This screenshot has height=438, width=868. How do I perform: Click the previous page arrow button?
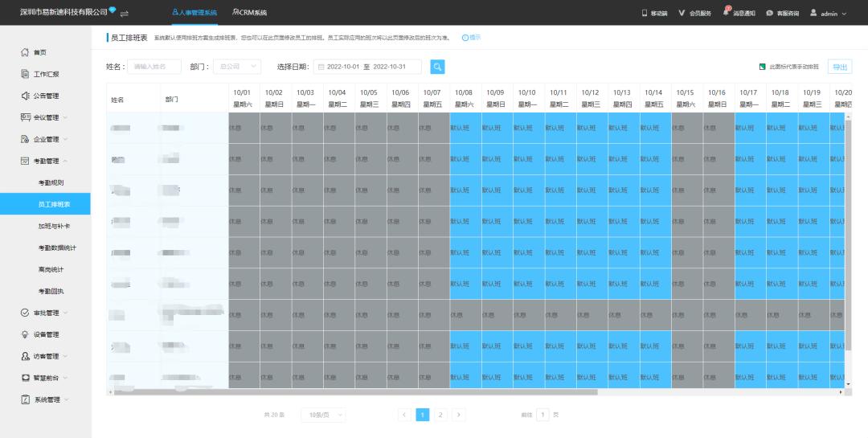pyautogui.click(x=404, y=415)
